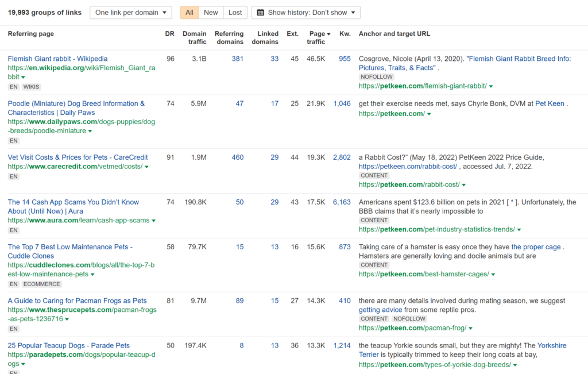Viewport: 588px width, 374px height.
Task: Click the Yorkshire Terrier anchor link
Action: [463, 350]
